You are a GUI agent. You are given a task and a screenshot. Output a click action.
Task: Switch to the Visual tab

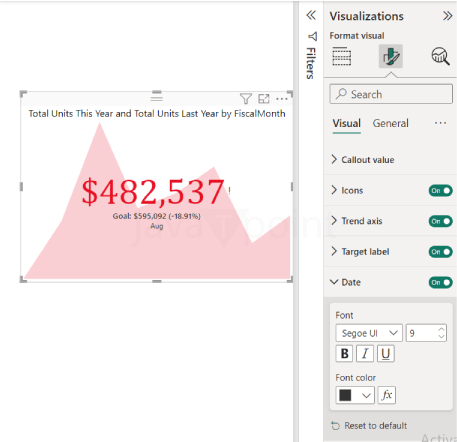tap(346, 123)
